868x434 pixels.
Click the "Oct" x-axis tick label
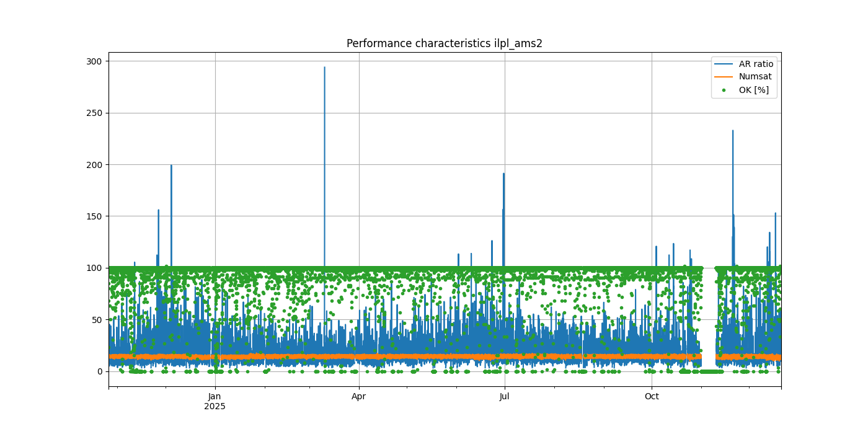pos(652,396)
